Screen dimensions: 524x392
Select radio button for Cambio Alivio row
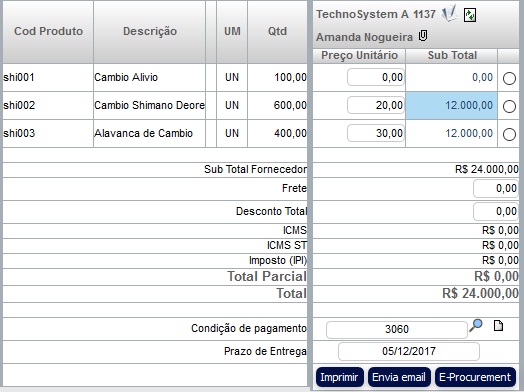pos(509,79)
